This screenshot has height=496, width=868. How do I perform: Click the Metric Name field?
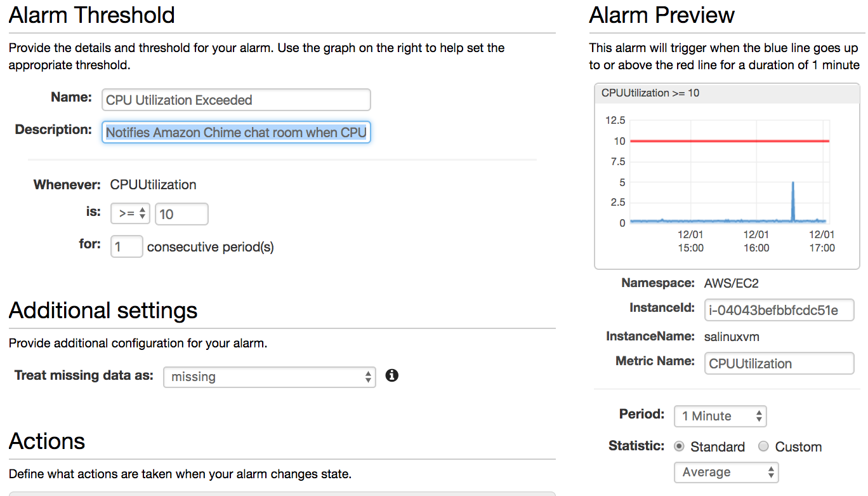pyautogui.click(x=779, y=363)
